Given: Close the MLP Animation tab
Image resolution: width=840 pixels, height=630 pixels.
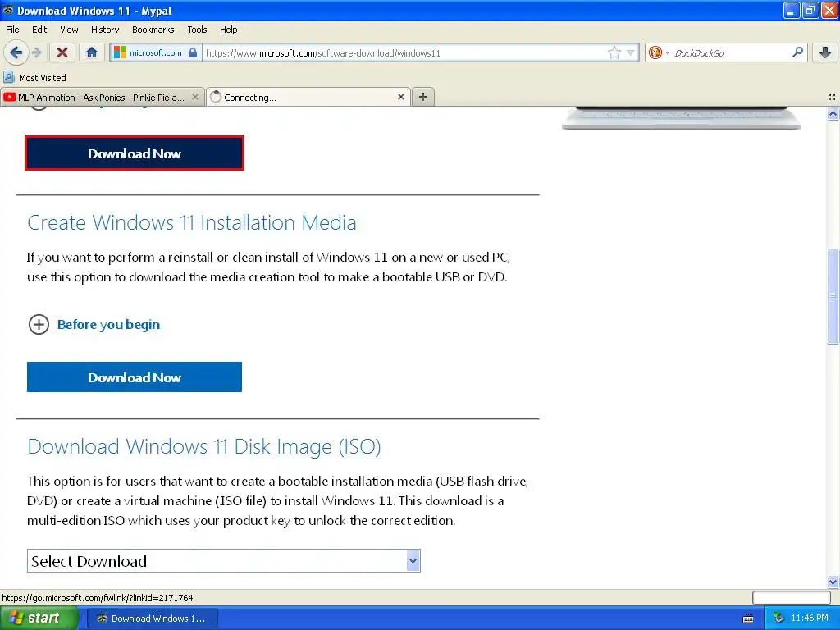Looking at the screenshot, I should coord(195,97).
